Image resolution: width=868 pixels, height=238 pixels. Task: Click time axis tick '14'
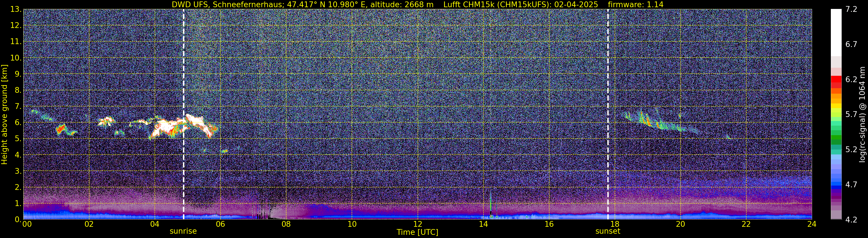pyautogui.click(x=483, y=224)
